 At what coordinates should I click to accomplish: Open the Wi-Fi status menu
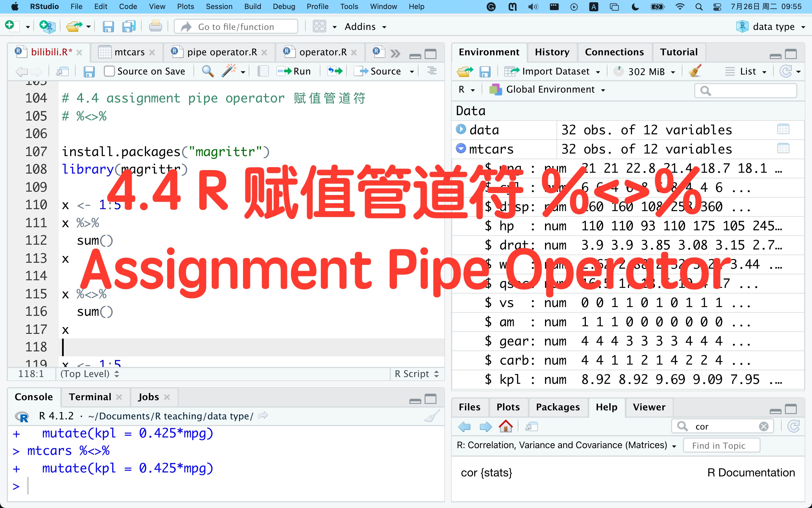[x=680, y=7]
